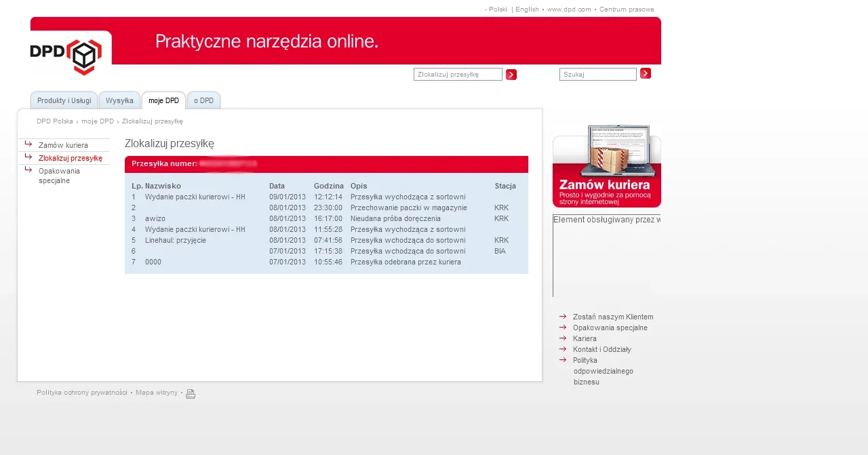Visit Kontakt i Oddziały page
Viewport: 868px width, 455px height.
(601, 349)
